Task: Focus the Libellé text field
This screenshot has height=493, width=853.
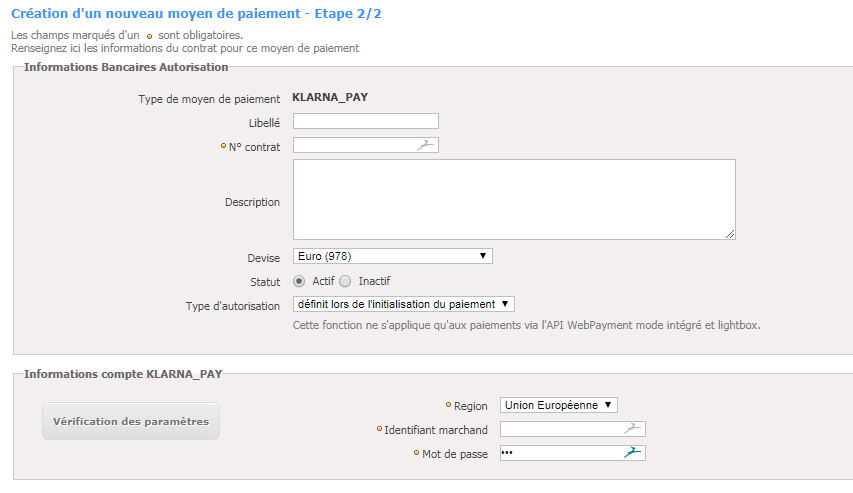Action: pyautogui.click(x=366, y=121)
